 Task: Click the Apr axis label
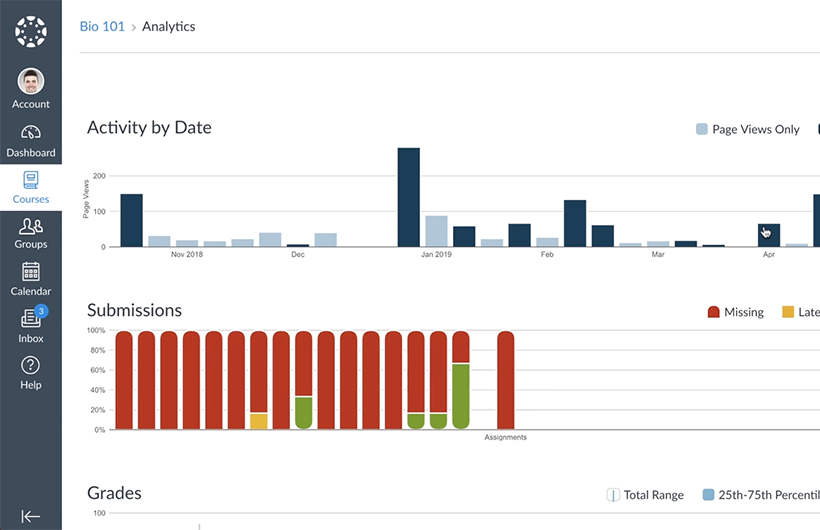pos(769,254)
